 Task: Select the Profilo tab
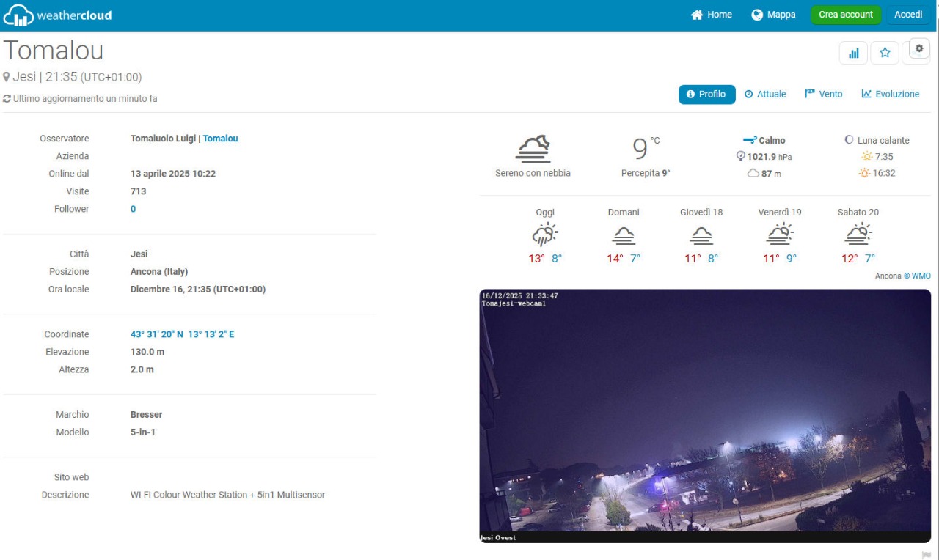pyautogui.click(x=706, y=95)
